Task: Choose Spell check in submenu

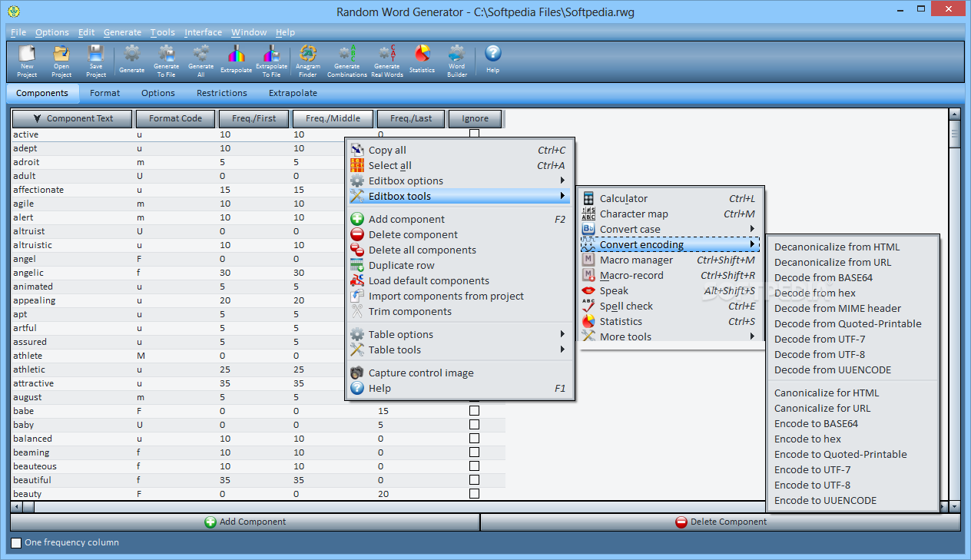Action: point(670,306)
